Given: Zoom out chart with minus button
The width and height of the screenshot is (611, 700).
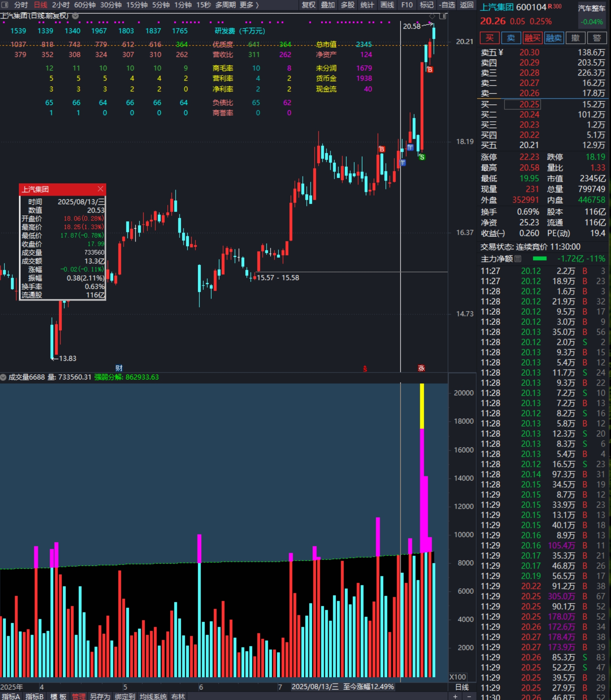Looking at the screenshot, I should coord(469,697).
